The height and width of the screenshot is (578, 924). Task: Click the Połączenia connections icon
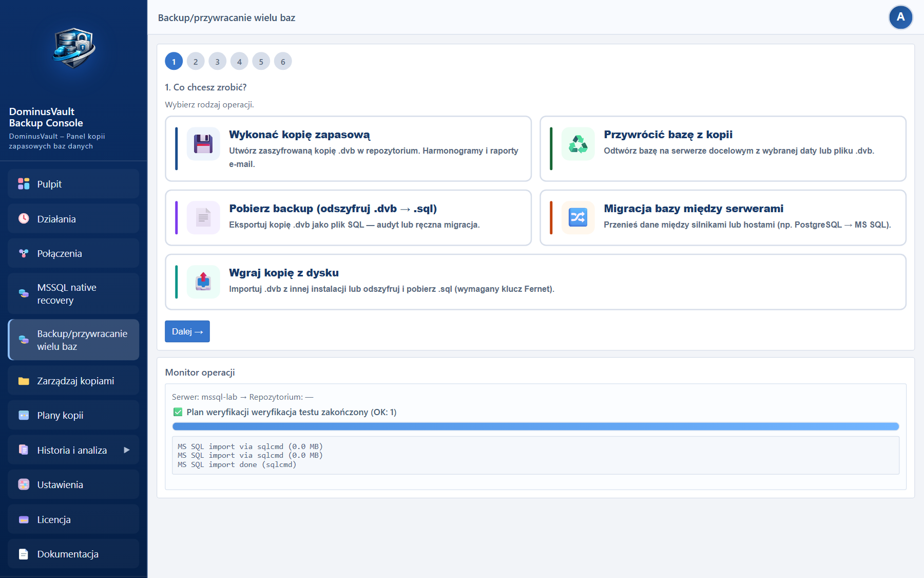pyautogui.click(x=24, y=253)
